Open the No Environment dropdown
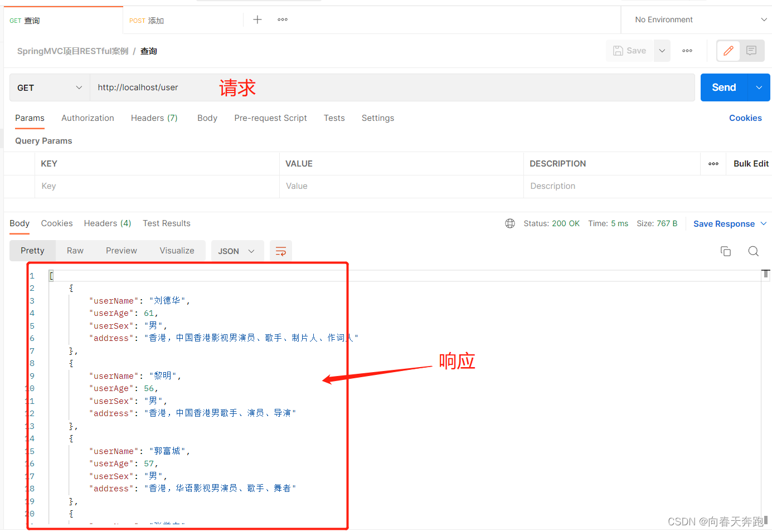 [x=701, y=19]
